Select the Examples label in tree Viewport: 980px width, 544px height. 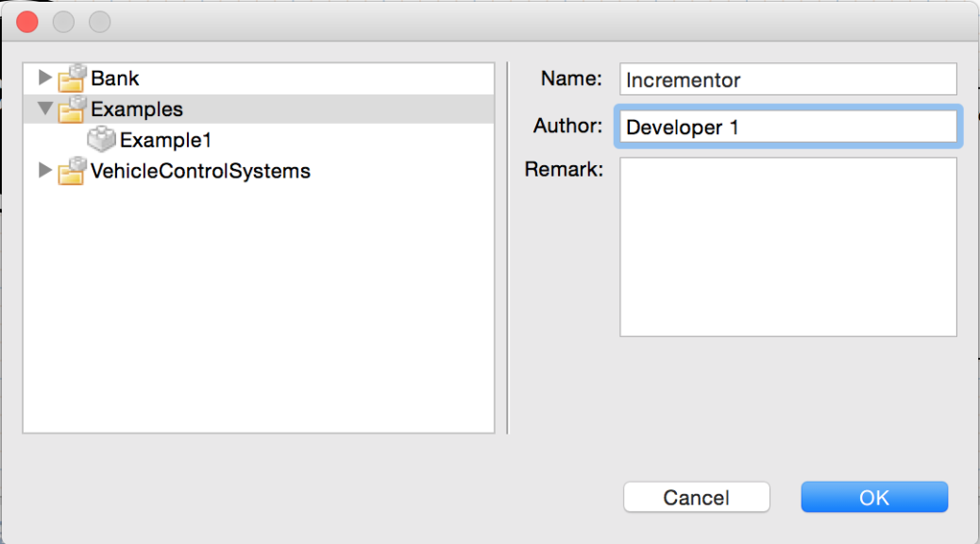point(137,109)
